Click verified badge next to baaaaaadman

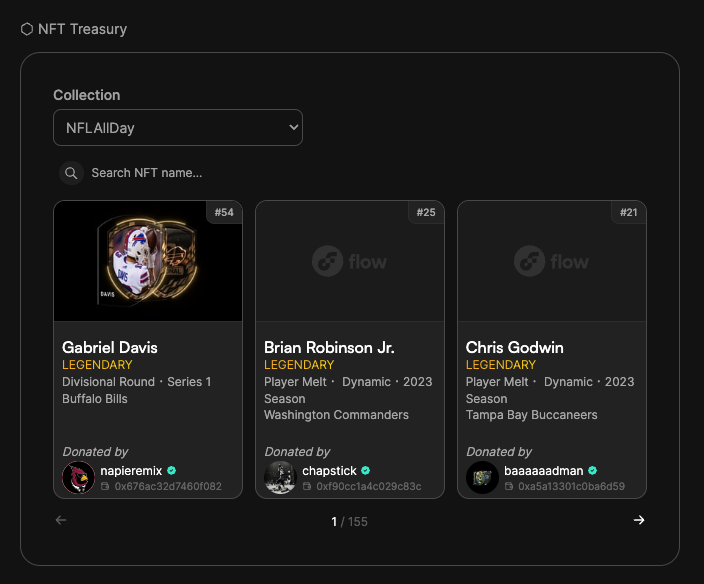(x=593, y=470)
